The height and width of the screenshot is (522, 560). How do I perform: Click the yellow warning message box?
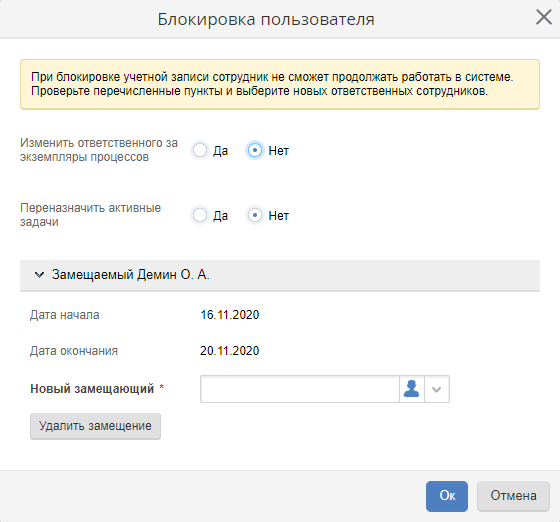(x=280, y=84)
